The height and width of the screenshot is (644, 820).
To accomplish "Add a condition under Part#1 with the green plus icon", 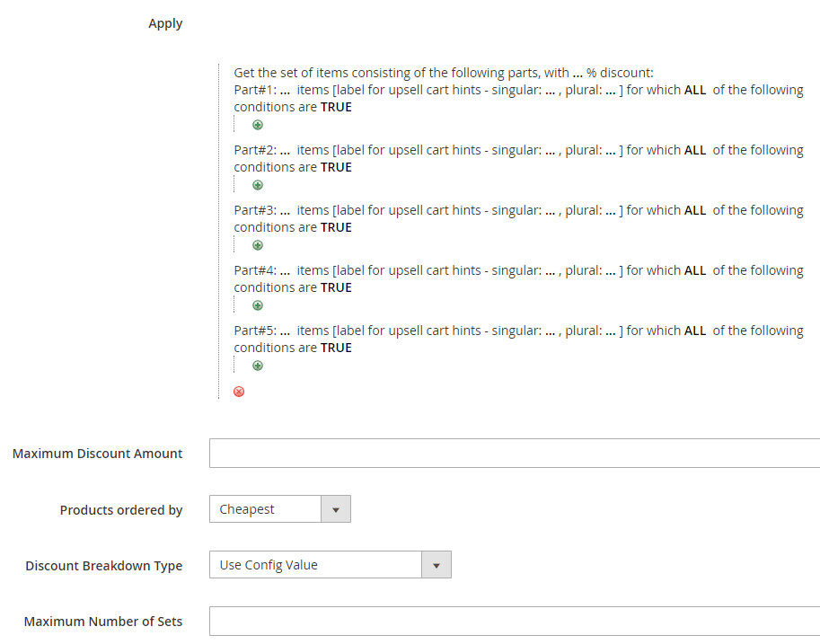I will [257, 125].
